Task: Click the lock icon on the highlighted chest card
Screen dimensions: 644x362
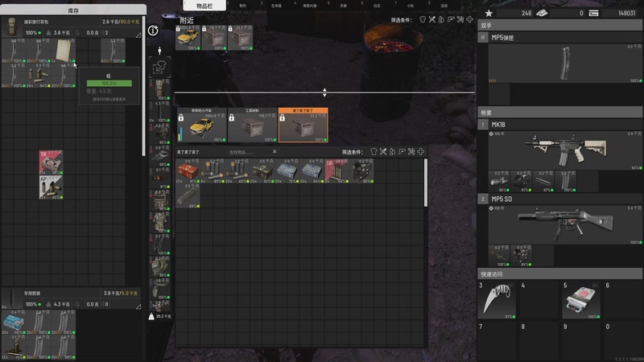Action: tap(283, 117)
